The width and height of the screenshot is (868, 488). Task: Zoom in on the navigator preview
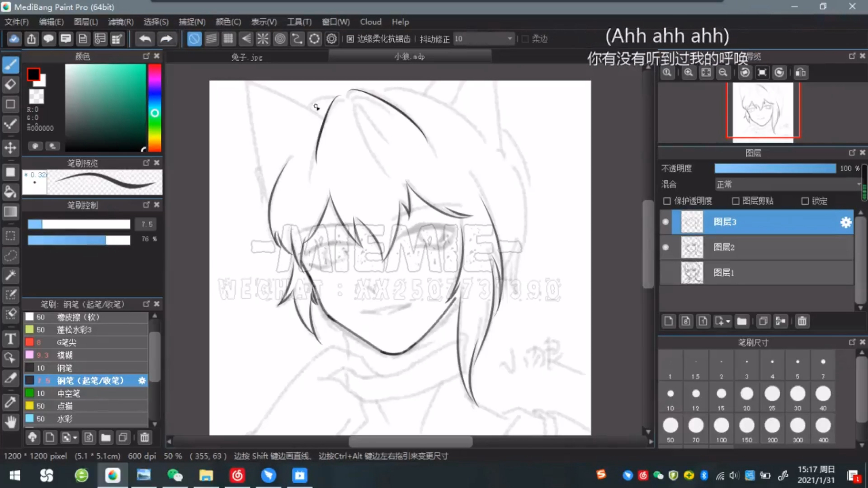689,72
